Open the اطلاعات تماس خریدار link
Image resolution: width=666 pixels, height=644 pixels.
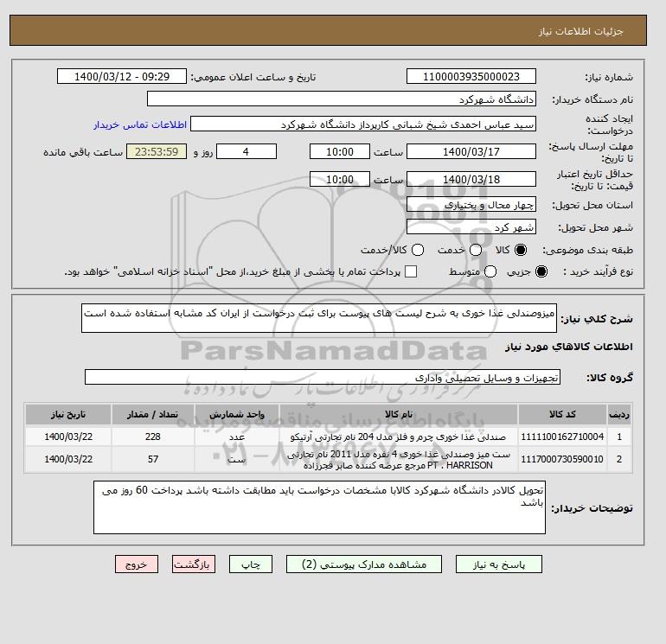click(x=140, y=124)
